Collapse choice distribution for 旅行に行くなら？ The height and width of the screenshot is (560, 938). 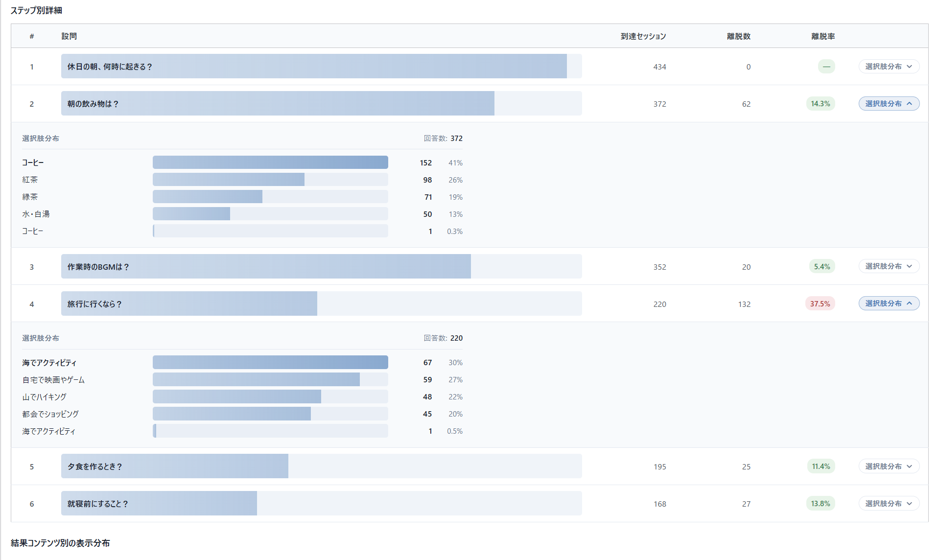(x=889, y=303)
